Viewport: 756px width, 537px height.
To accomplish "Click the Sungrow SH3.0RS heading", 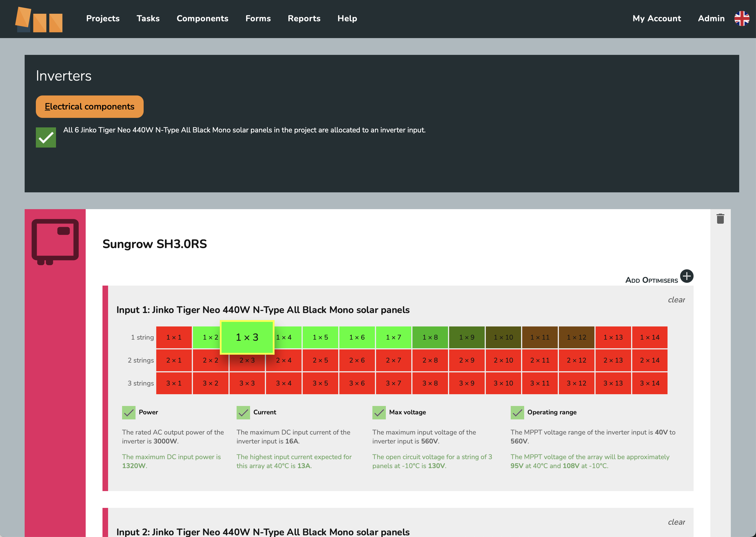I will pyautogui.click(x=155, y=244).
